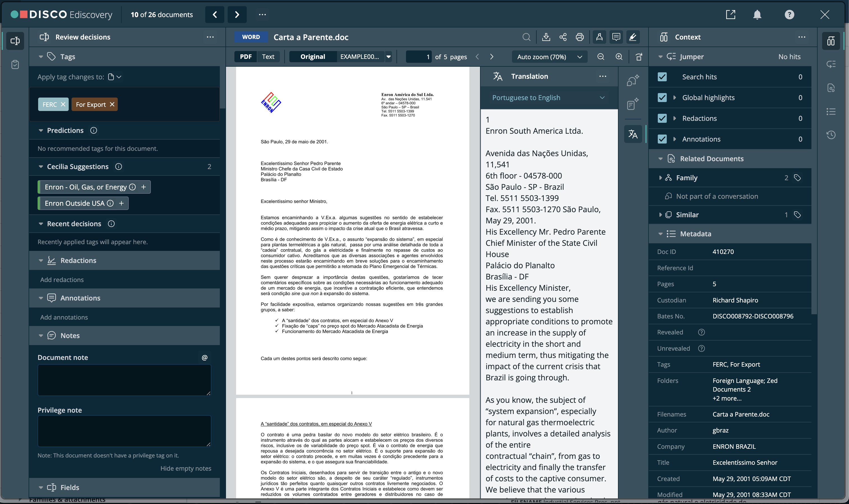The width and height of the screenshot is (849, 504).
Task: Open Auto zoom (70%) dropdown
Action: tap(550, 57)
